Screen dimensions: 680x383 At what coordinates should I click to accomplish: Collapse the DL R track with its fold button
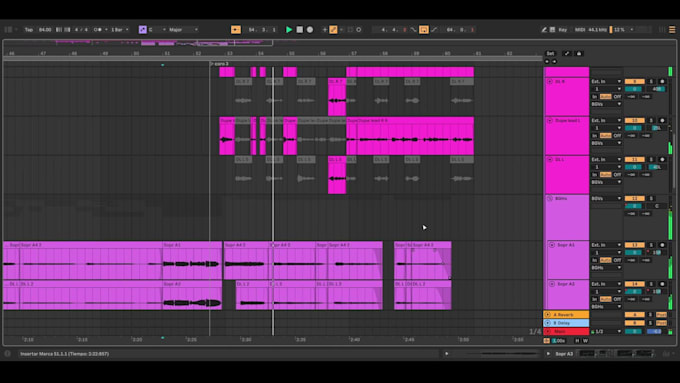point(550,82)
